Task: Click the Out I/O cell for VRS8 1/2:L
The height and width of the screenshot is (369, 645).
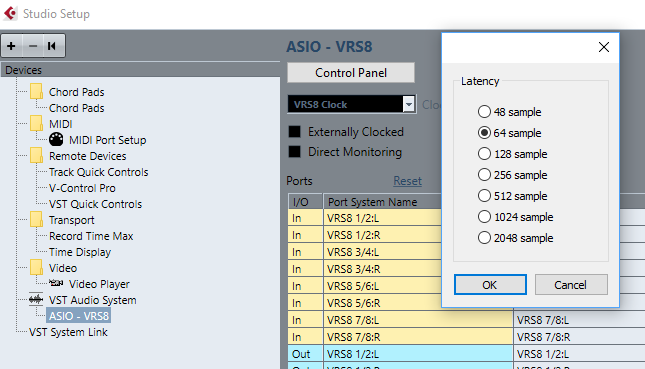Action: click(305, 354)
